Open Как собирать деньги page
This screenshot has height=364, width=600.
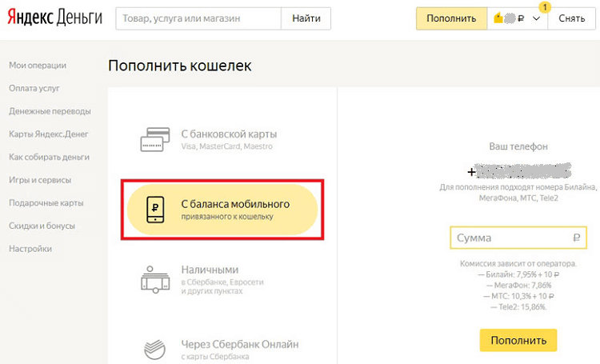[x=49, y=157]
